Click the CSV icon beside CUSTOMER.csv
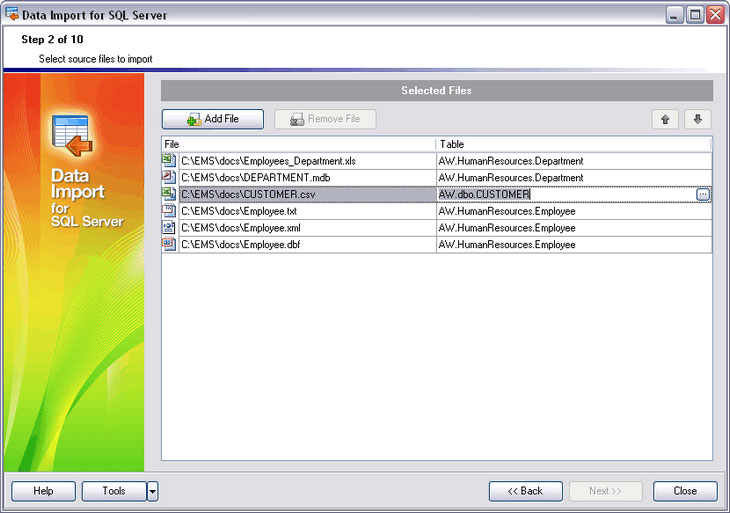This screenshot has height=513, width=730. click(x=169, y=194)
